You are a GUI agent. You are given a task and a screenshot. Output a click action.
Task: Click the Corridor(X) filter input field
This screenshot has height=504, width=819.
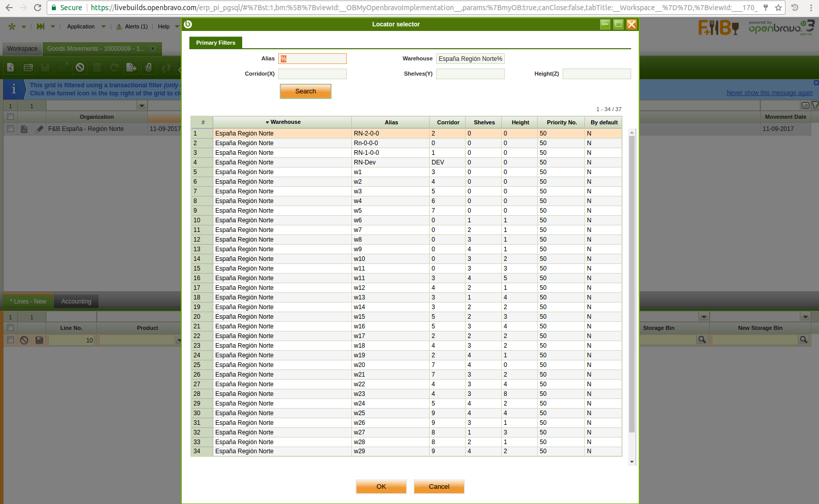[312, 74]
